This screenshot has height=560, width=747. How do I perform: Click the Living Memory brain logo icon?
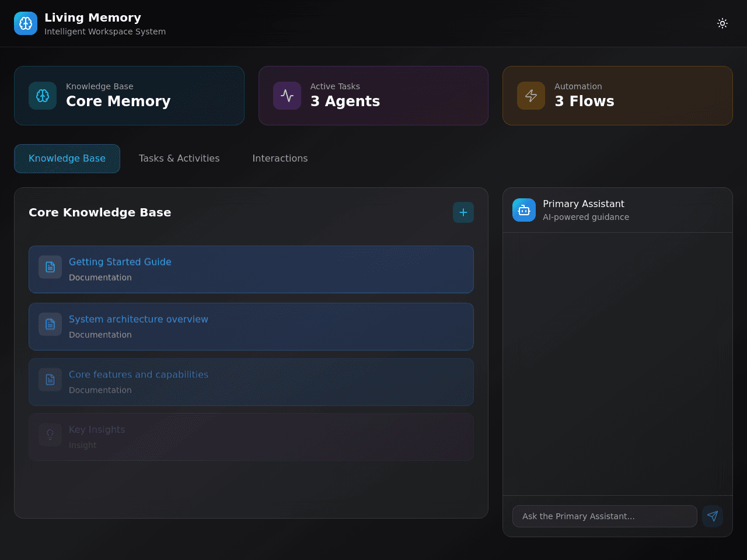[26, 23]
